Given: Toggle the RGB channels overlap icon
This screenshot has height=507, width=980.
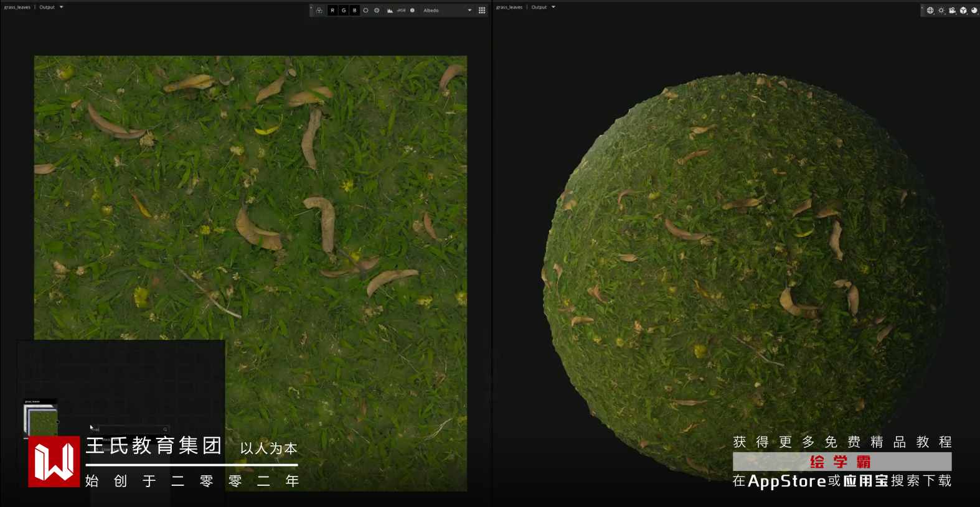Looking at the screenshot, I should [319, 11].
